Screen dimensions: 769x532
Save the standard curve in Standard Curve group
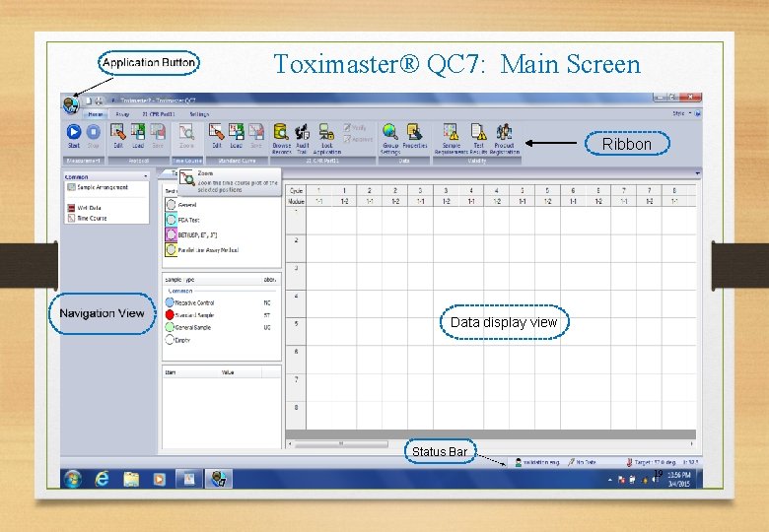(256, 136)
